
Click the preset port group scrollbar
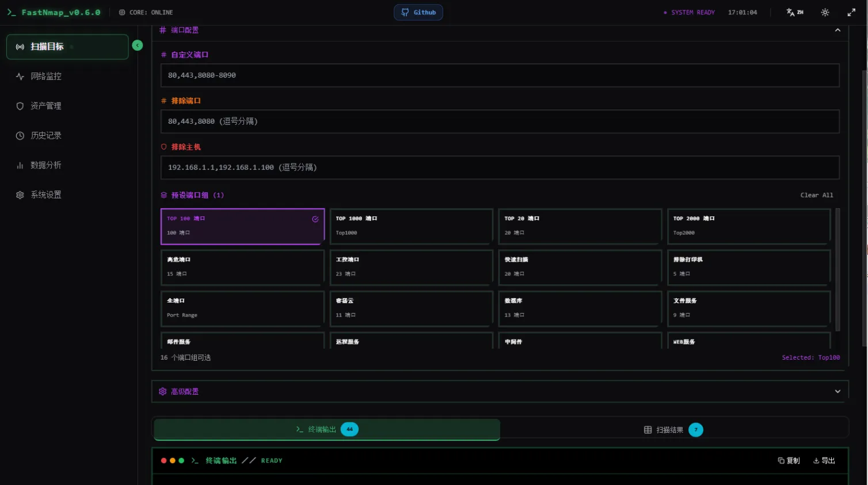[x=837, y=269]
